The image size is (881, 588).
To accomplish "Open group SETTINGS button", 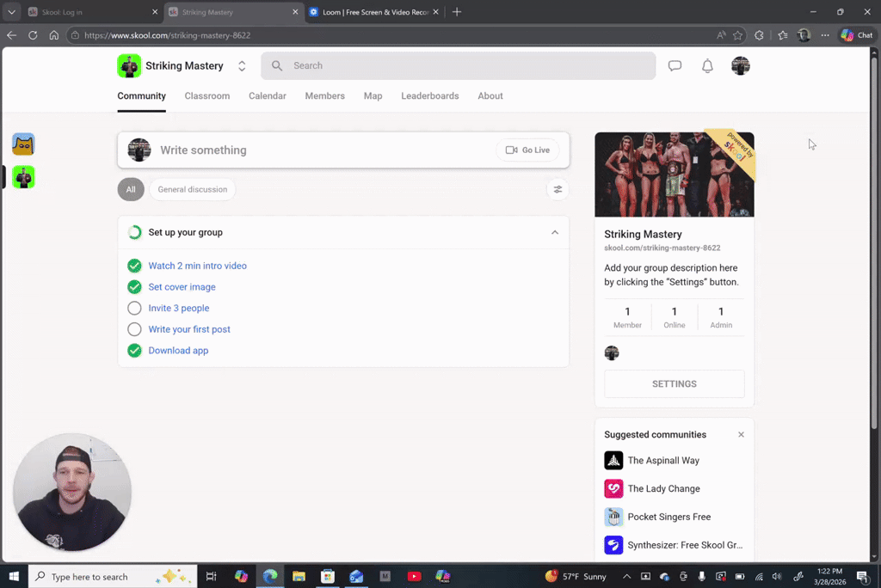I will pos(674,384).
